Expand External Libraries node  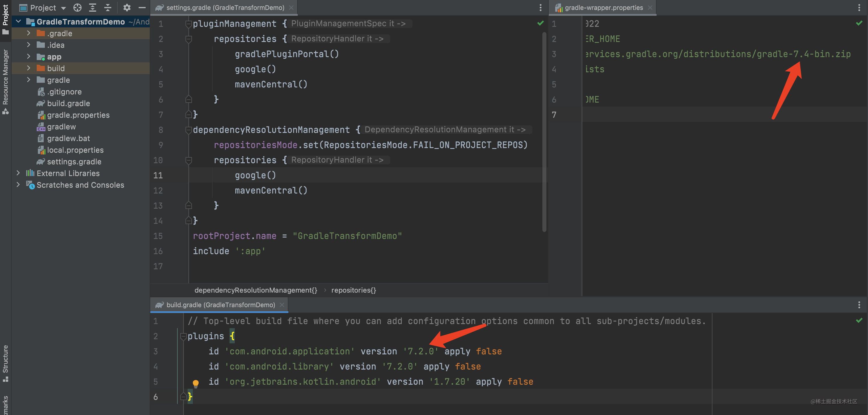coord(18,173)
